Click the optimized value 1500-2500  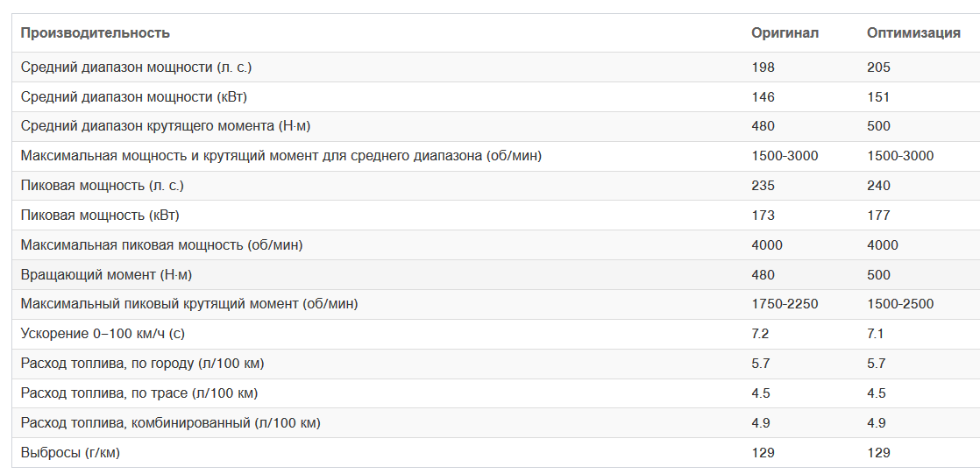pyautogui.click(x=900, y=304)
